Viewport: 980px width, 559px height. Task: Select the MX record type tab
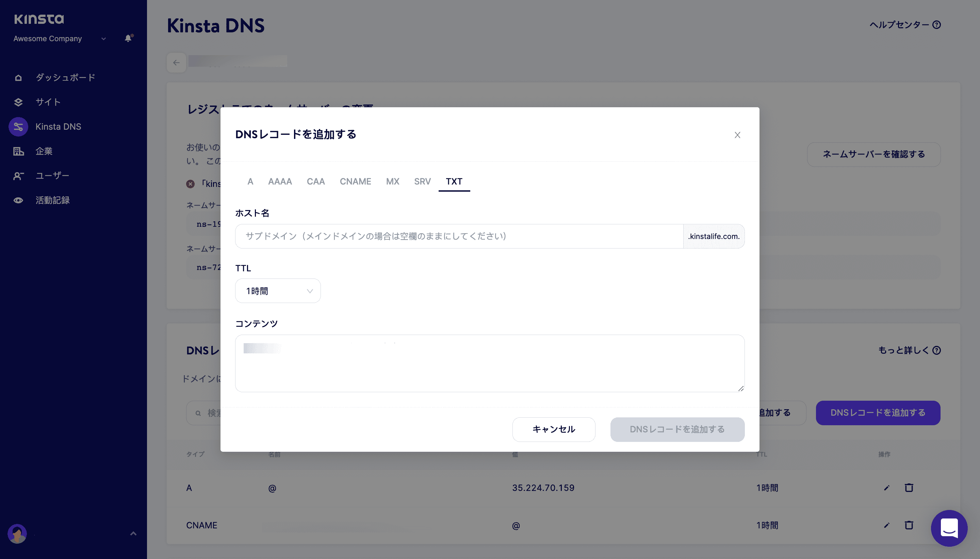(392, 181)
